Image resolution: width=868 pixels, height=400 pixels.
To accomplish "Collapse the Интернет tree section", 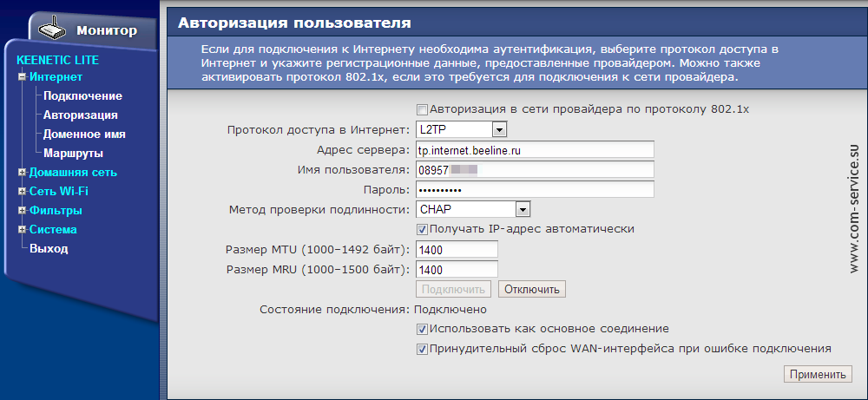I will pyautogui.click(x=23, y=77).
